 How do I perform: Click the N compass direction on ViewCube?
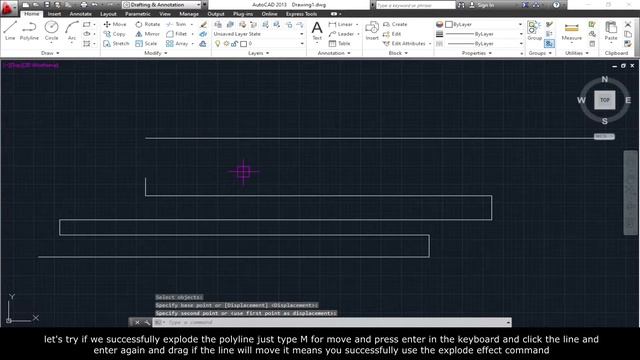pyautogui.click(x=604, y=79)
